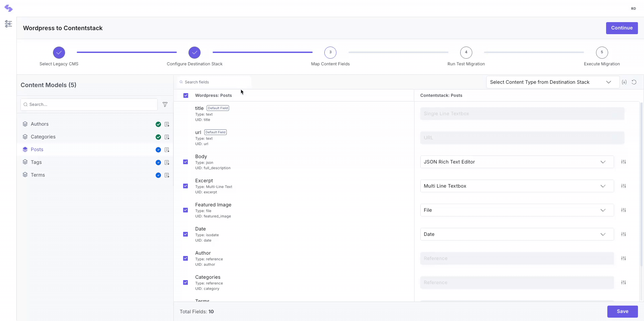
Task: Click the disabled URL field
Action: click(x=522, y=138)
